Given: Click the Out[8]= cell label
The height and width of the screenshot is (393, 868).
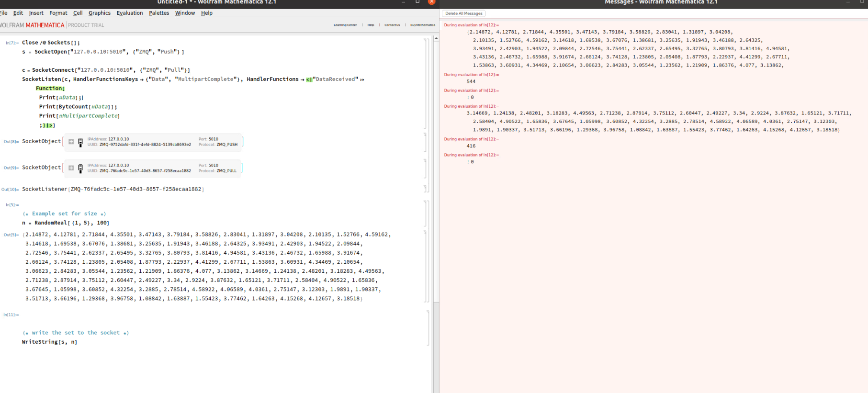Looking at the screenshot, I should (11, 142).
